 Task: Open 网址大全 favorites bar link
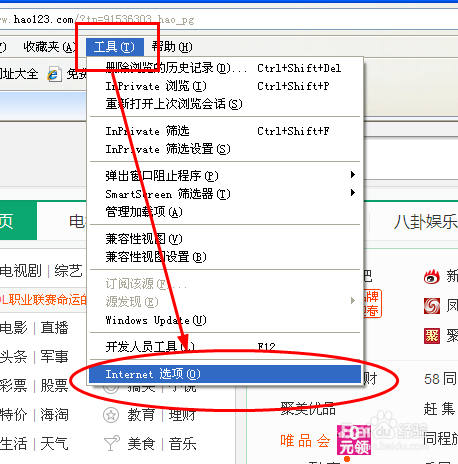pyautogui.click(x=19, y=74)
